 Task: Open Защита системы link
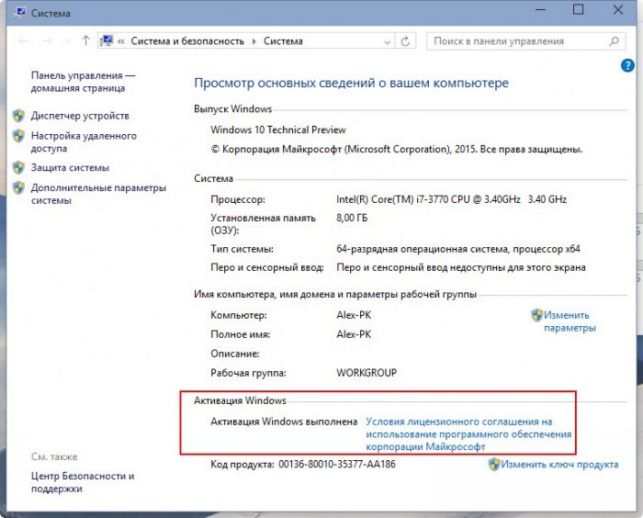70,168
